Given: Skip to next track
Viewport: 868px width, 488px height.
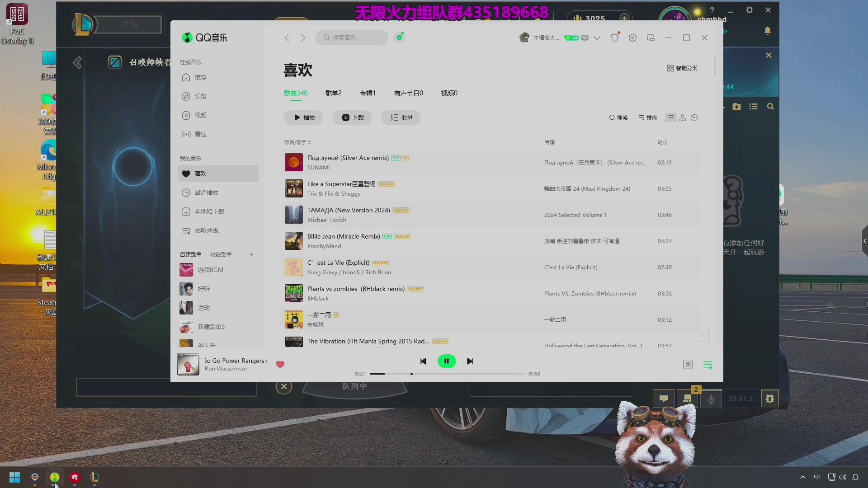Looking at the screenshot, I should [x=470, y=361].
